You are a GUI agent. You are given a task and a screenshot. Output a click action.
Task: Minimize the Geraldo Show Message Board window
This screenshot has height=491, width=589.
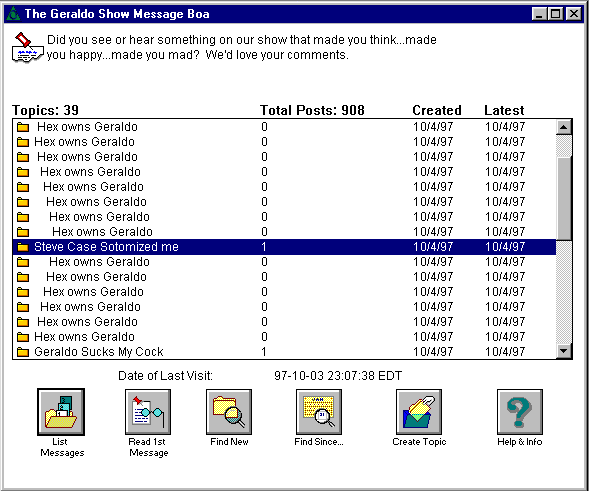[x=539, y=14]
